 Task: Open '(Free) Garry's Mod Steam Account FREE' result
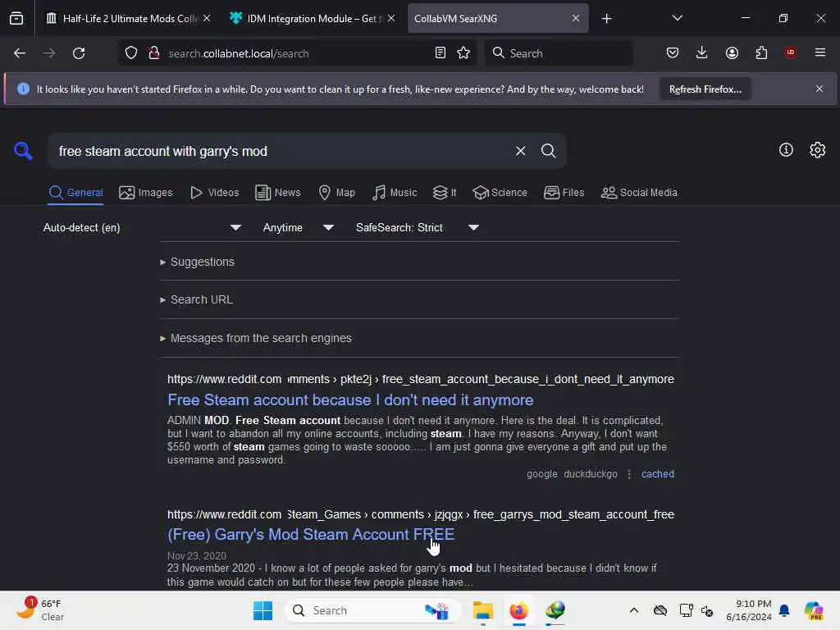click(x=311, y=535)
